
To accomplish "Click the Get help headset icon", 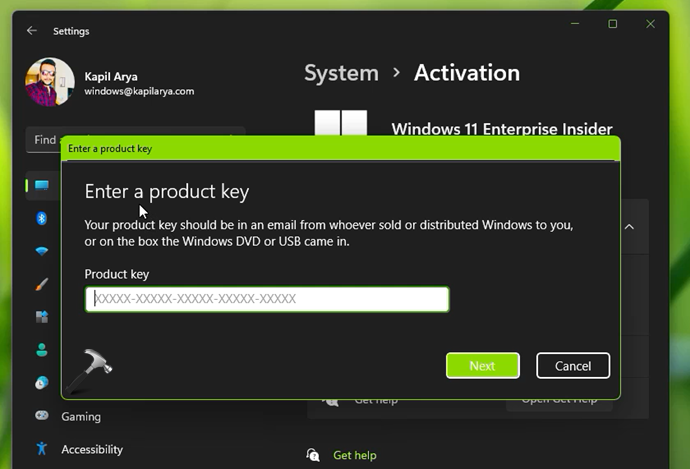I will (313, 455).
